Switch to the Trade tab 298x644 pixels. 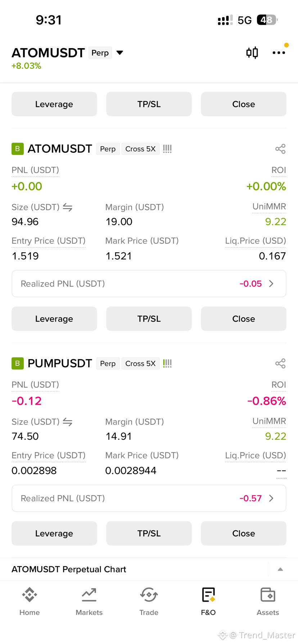tap(149, 602)
